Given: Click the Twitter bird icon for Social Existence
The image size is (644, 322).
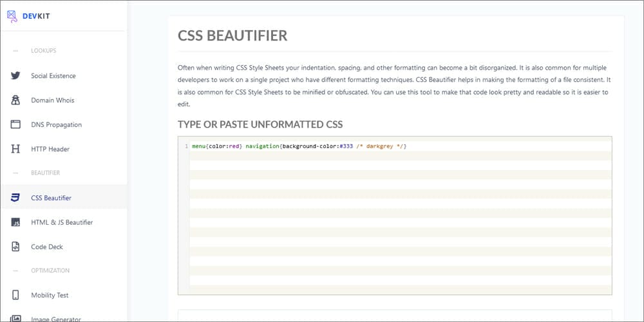Looking at the screenshot, I should (15, 75).
